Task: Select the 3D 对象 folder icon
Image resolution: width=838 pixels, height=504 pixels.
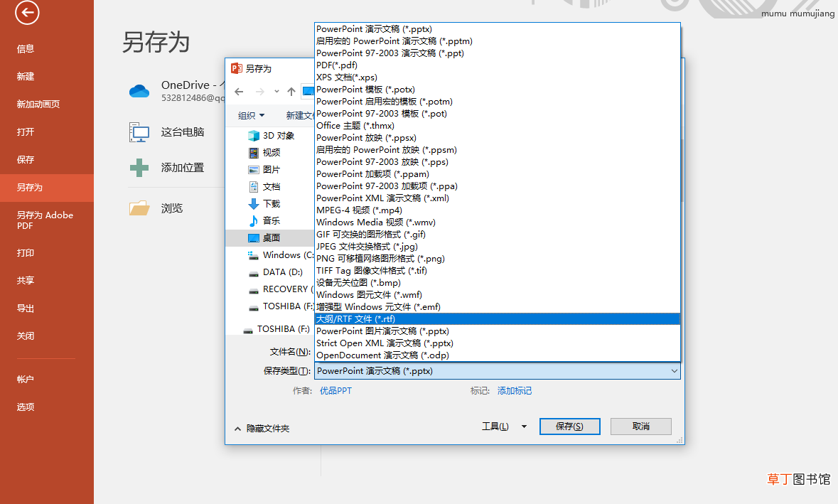Action: tap(253, 136)
